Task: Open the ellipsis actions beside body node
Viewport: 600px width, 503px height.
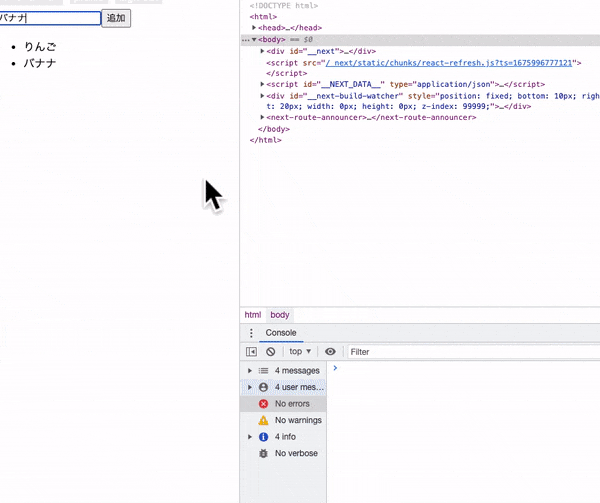Action: 245,40
